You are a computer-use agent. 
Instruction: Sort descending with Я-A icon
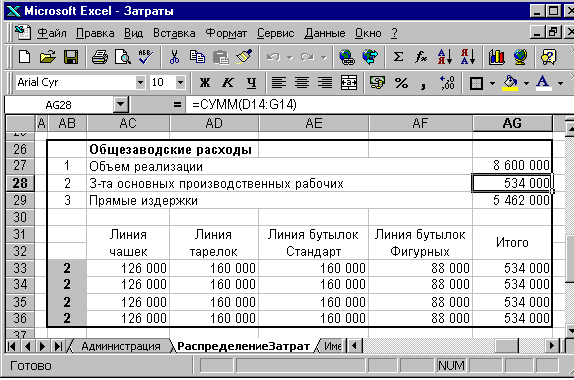467,57
